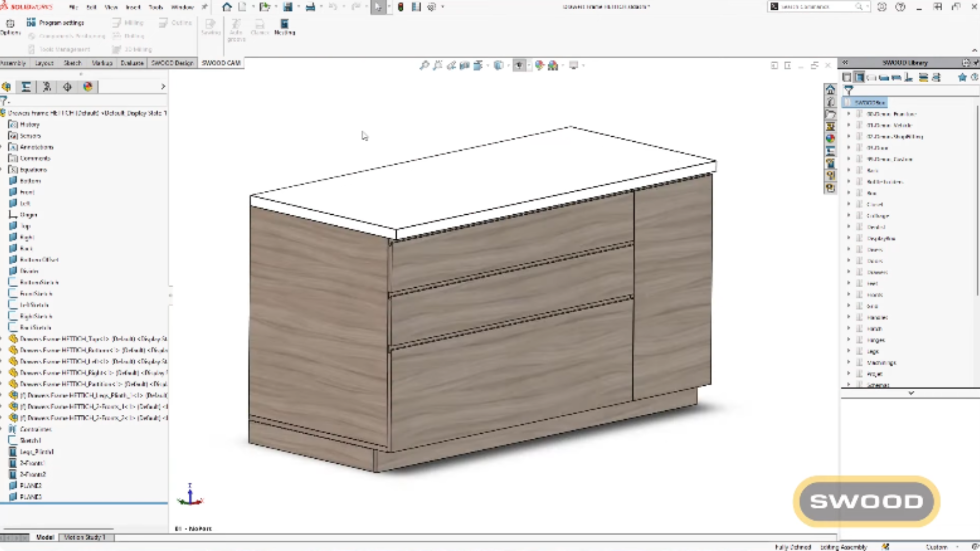The image size is (980, 551).
Task: Print the document
Action: pyautogui.click(x=310, y=7)
